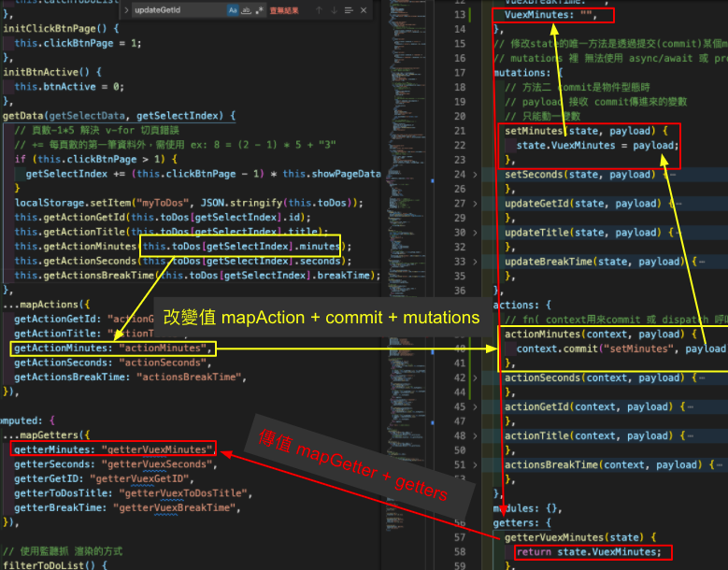Click 'updateGetId(state, payload)' line
Viewport: 728px width, 570px height.
tap(582, 204)
